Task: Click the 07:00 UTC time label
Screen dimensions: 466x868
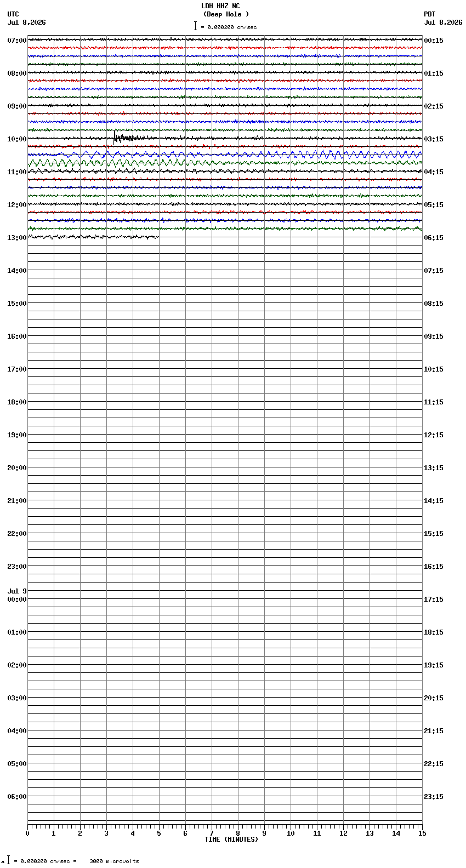Action: [17, 41]
